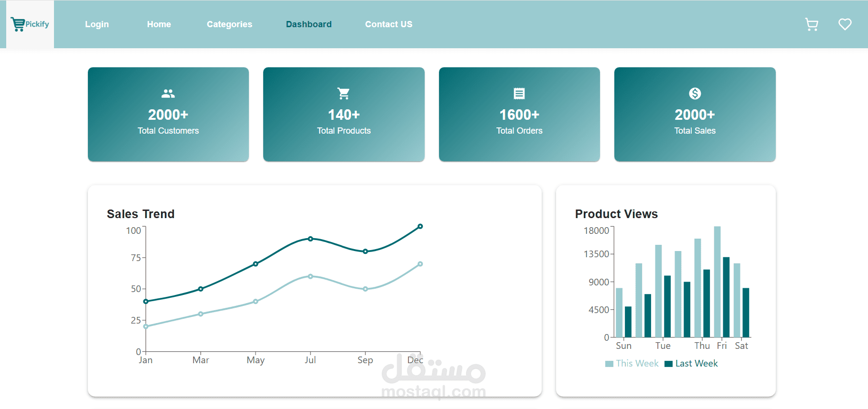Click the '75' sales axis value
The height and width of the screenshot is (409, 868).
(x=136, y=258)
